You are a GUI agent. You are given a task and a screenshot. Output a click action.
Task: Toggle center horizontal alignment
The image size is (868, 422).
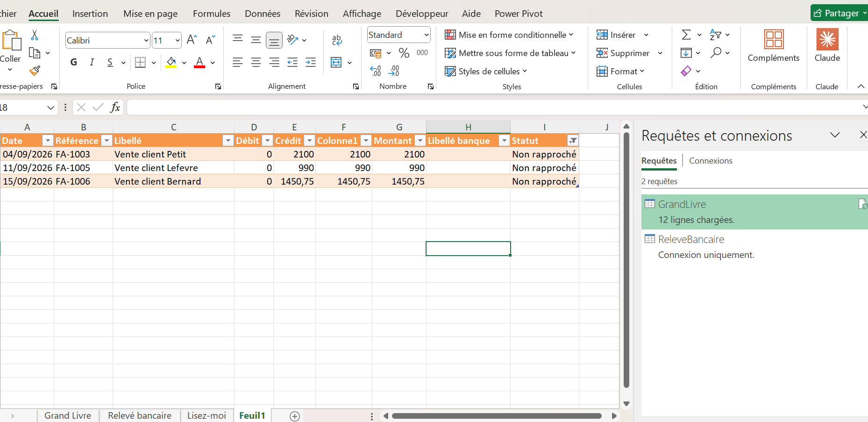pos(256,62)
